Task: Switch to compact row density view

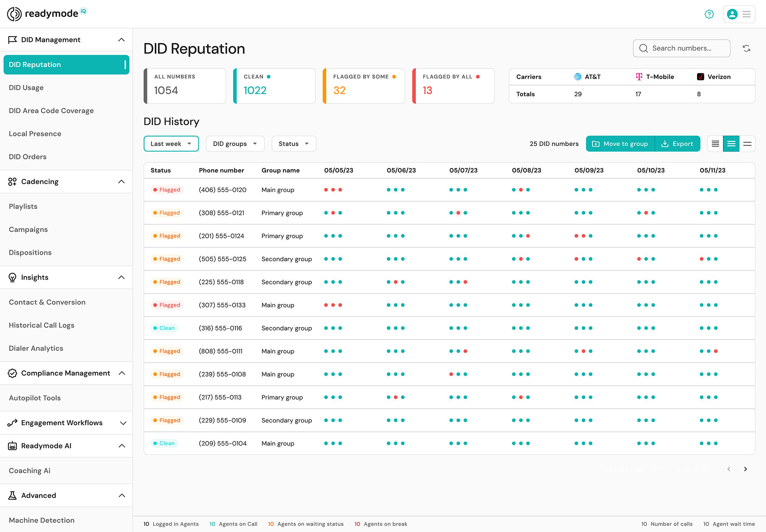Action: pos(715,144)
